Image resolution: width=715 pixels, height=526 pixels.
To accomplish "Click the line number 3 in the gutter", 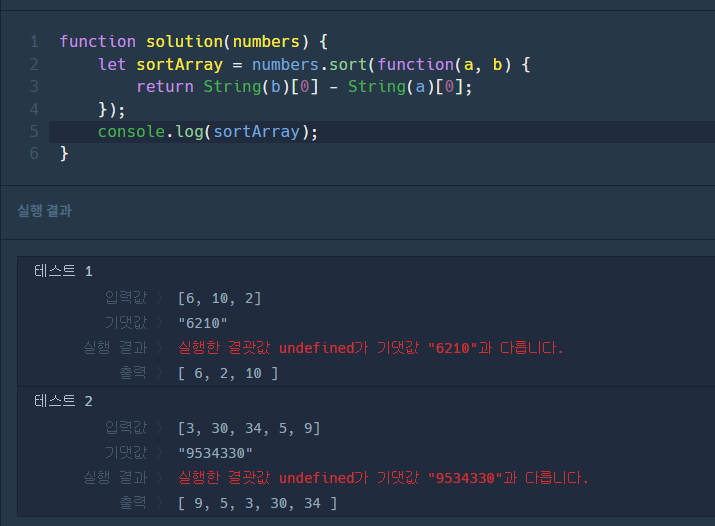I will click(x=34, y=87).
